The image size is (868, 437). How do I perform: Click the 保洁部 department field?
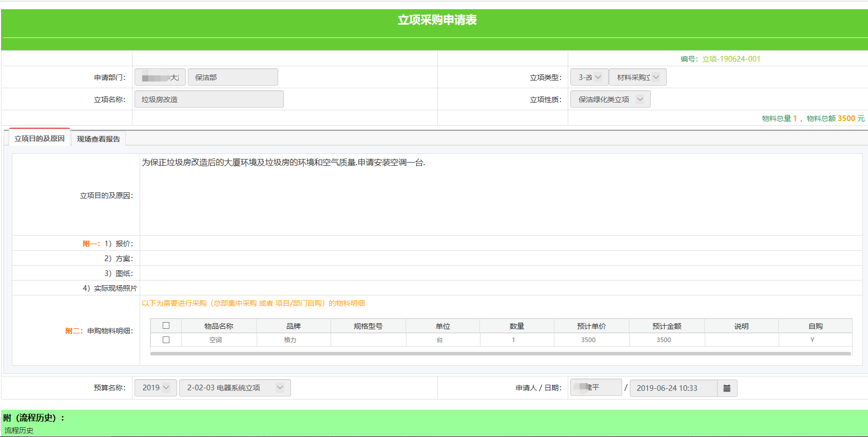click(x=233, y=77)
